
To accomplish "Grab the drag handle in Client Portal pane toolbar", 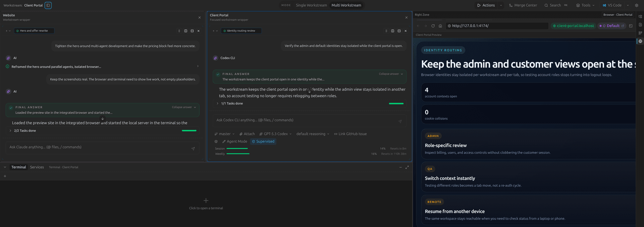I will 386,31.
